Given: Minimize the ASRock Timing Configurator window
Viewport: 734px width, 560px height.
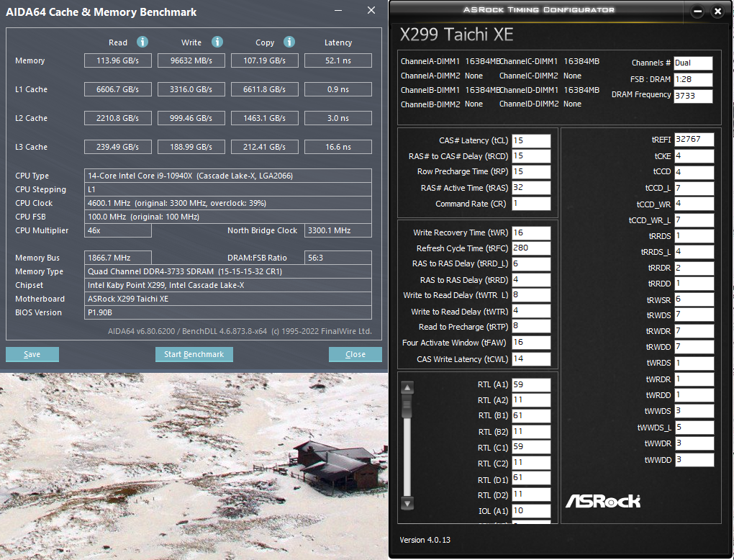Looking at the screenshot, I should pyautogui.click(x=697, y=12).
